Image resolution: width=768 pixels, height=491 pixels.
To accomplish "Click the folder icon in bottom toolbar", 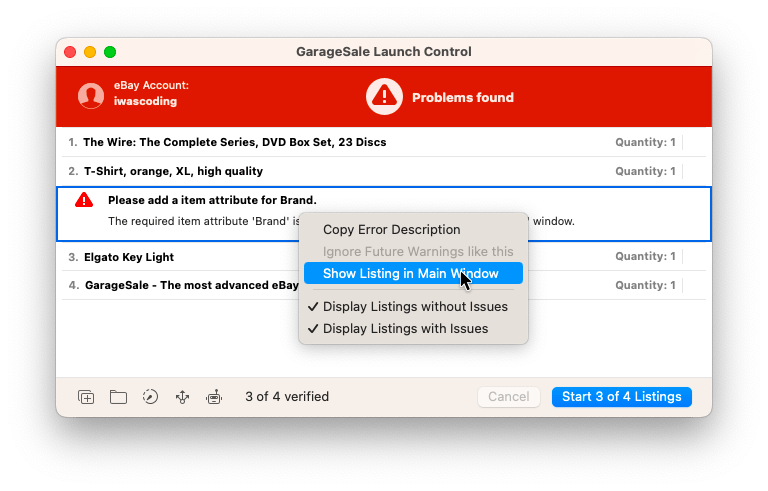I will [x=118, y=397].
